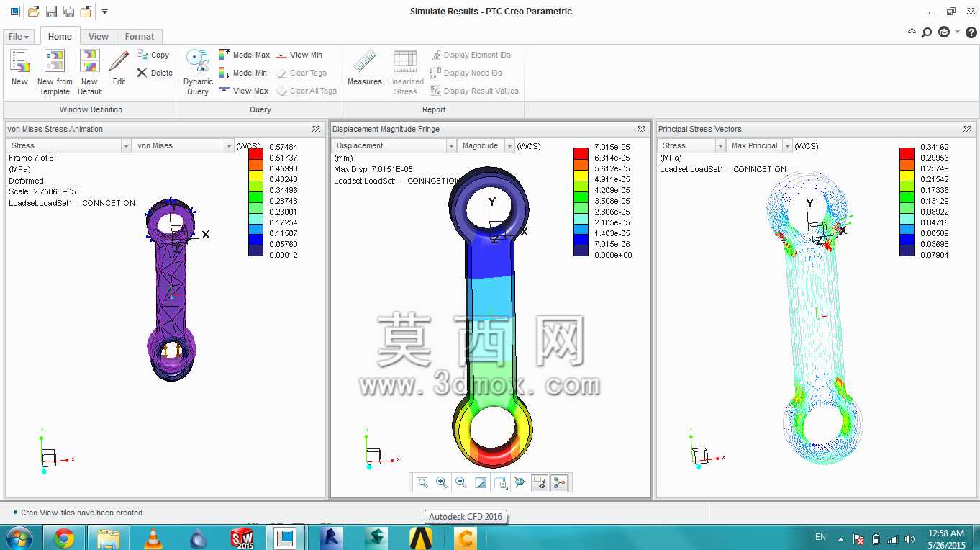
Task: Click the red swatch of the von Mises legend
Action: (255, 153)
